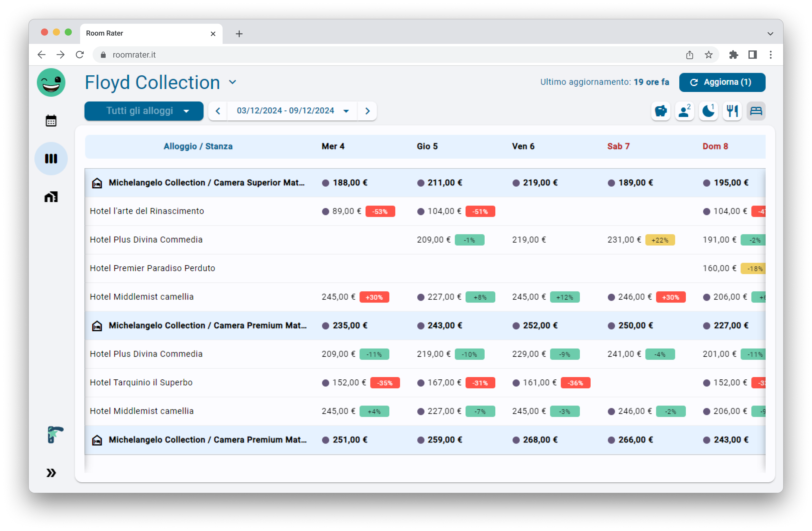This screenshot has height=531, width=812.
Task: Open the properties house icon in sidebar
Action: click(51, 197)
